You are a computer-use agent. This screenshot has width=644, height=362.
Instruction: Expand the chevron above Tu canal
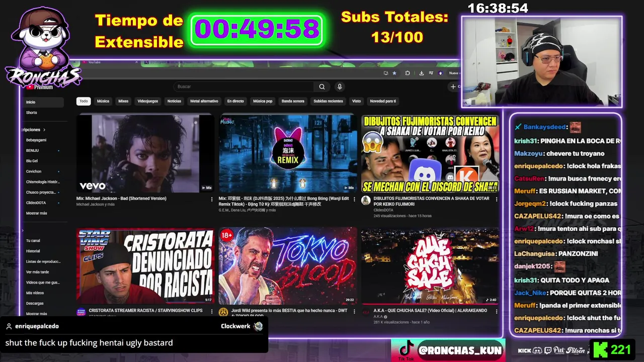click(23, 231)
